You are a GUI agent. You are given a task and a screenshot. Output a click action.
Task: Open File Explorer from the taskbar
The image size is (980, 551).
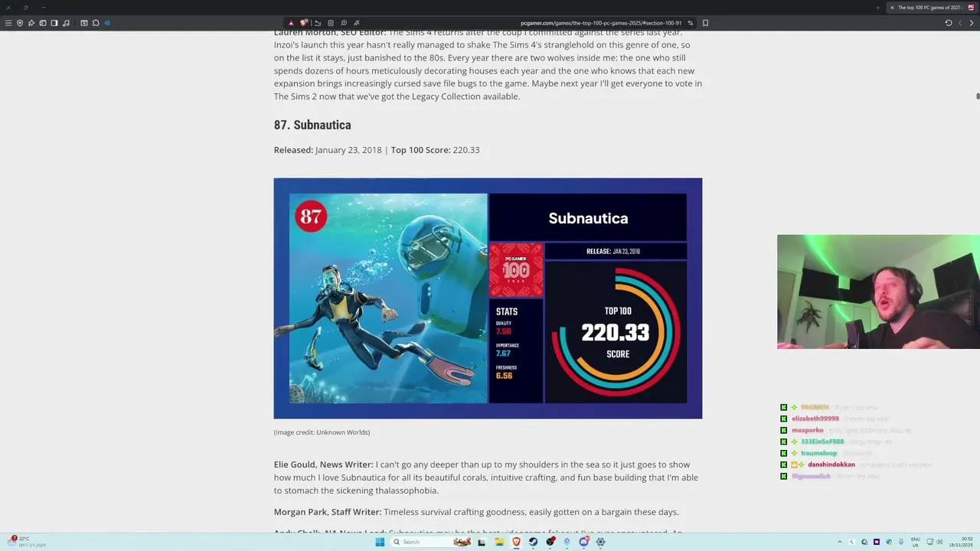click(x=499, y=542)
